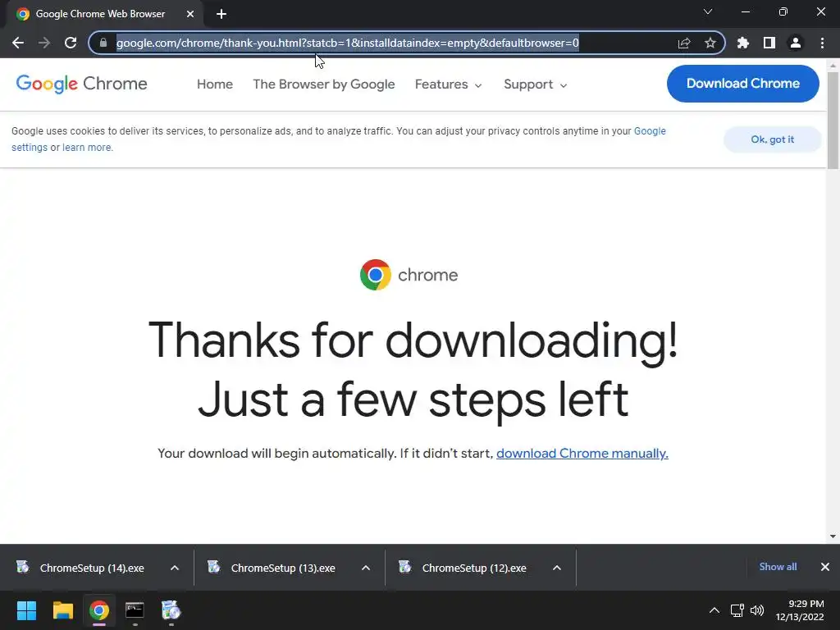Share this page via the share icon
Screen dimensions: 840x630
tap(684, 43)
